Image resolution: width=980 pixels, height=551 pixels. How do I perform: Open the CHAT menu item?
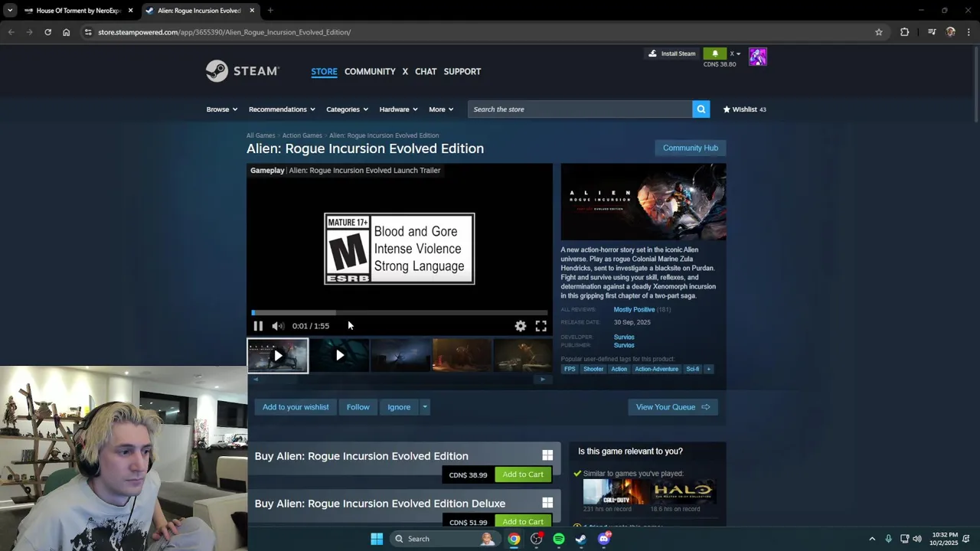pyautogui.click(x=426, y=71)
